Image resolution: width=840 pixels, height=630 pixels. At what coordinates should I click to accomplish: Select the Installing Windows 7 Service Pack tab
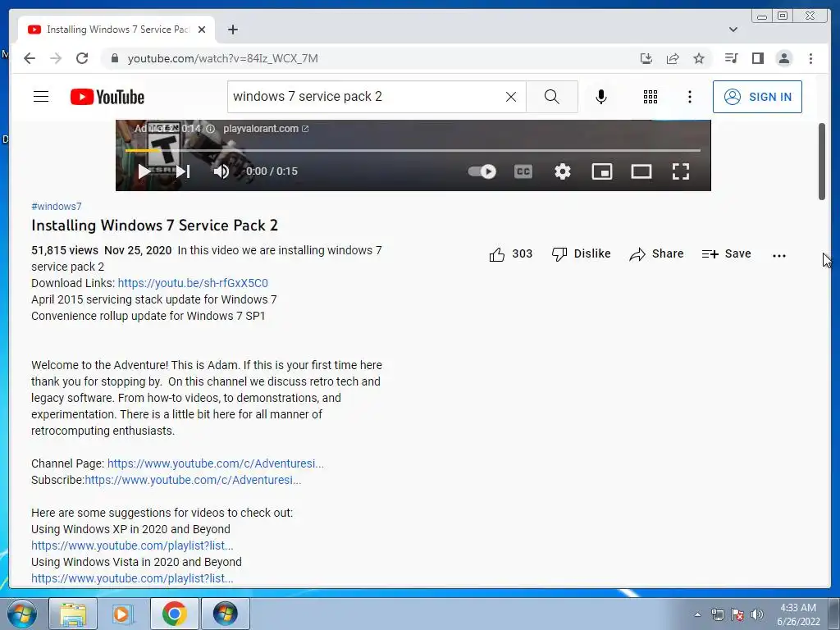pos(116,30)
